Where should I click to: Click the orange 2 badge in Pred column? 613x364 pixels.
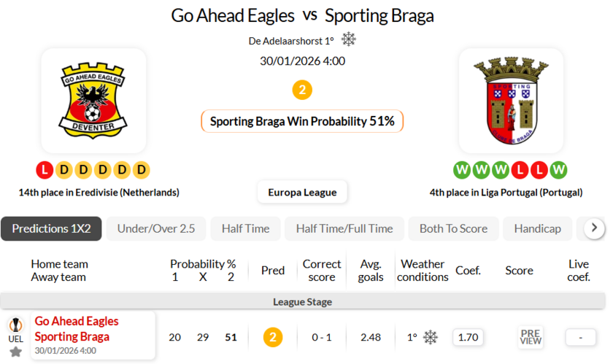(x=273, y=337)
